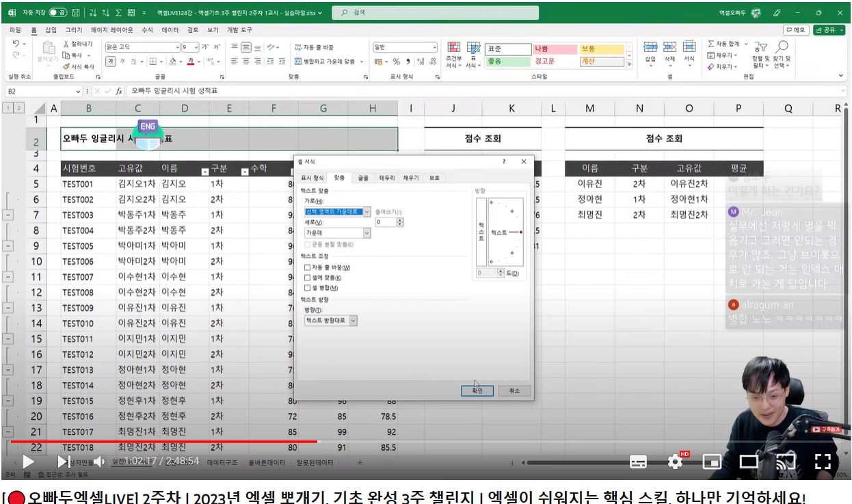This screenshot has width=852, height=504.
Task: Click the insert function fx icon
Action: click(118, 91)
